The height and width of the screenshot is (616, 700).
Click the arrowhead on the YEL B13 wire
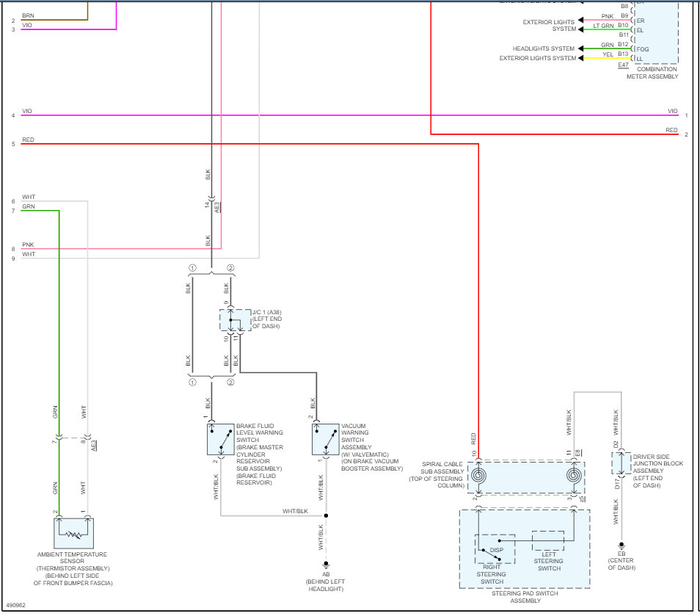point(580,58)
